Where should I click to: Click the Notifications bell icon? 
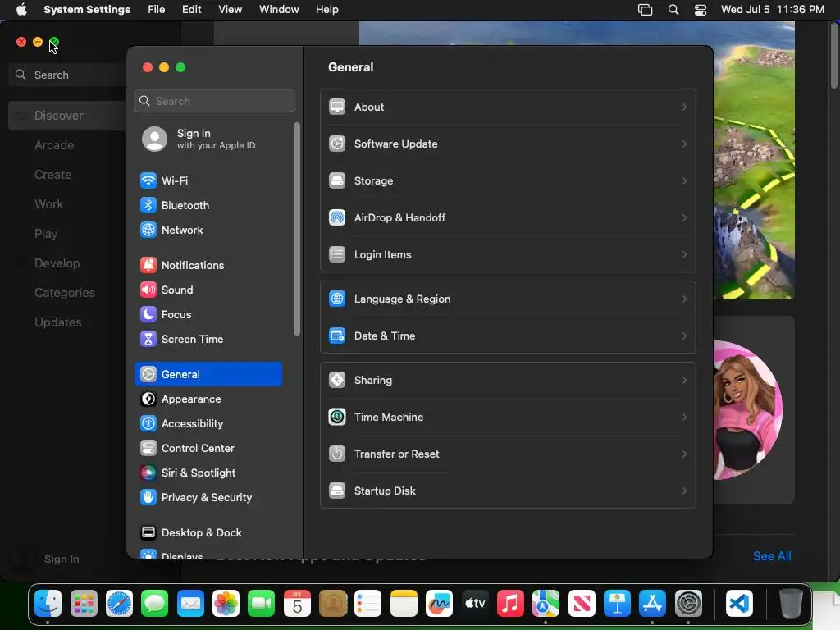click(x=148, y=265)
